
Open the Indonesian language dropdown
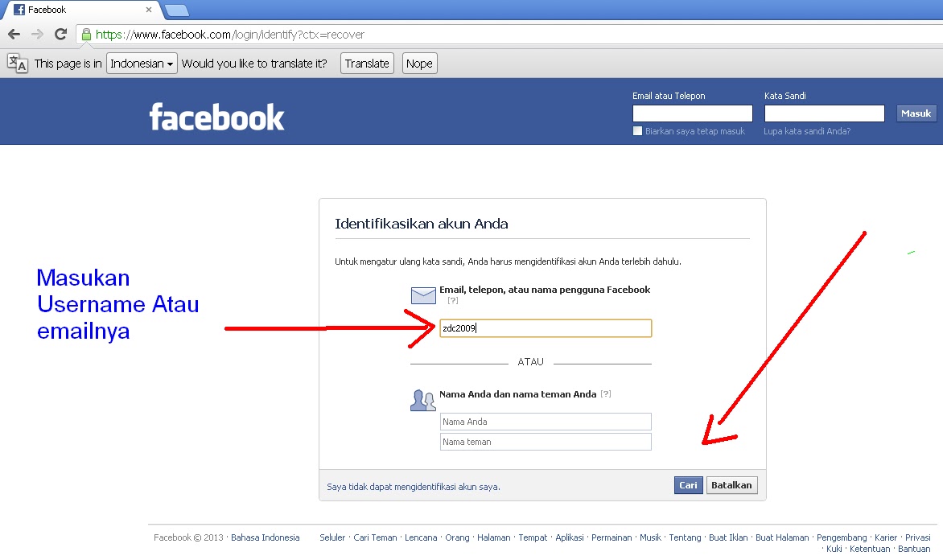tap(142, 63)
